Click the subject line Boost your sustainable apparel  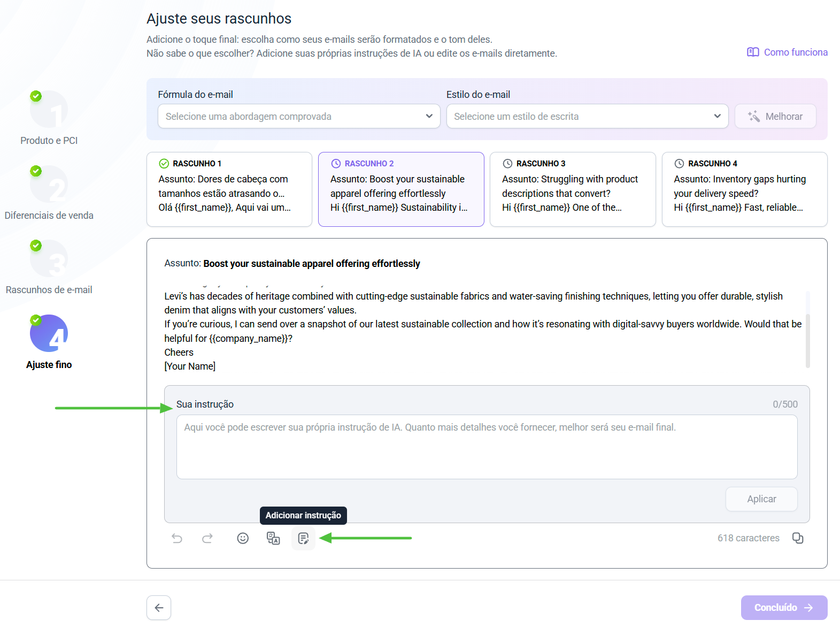click(312, 264)
